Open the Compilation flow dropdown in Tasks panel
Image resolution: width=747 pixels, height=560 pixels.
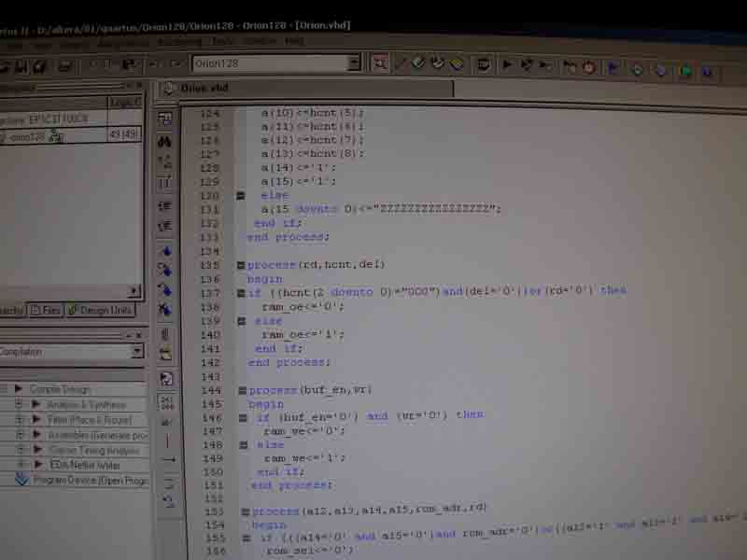tap(137, 352)
